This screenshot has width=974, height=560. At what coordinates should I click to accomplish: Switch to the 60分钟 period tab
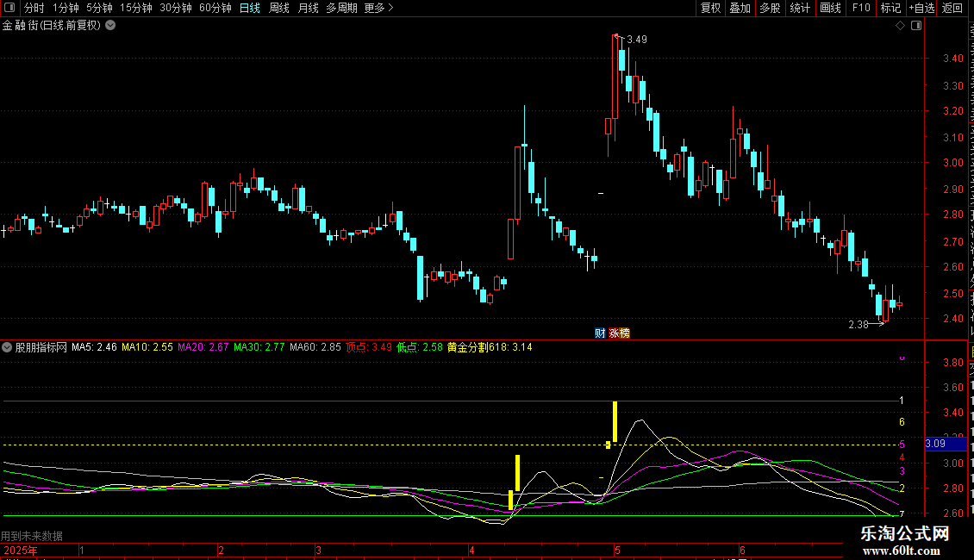coord(215,8)
